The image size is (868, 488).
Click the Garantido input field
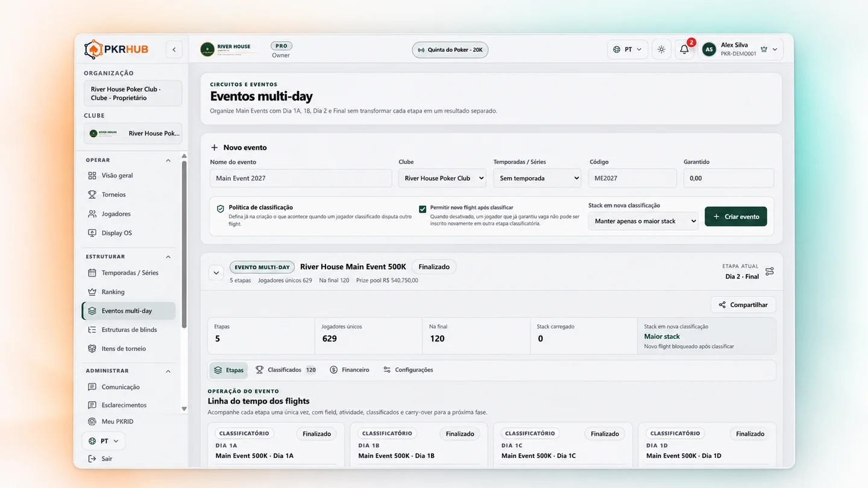(729, 178)
